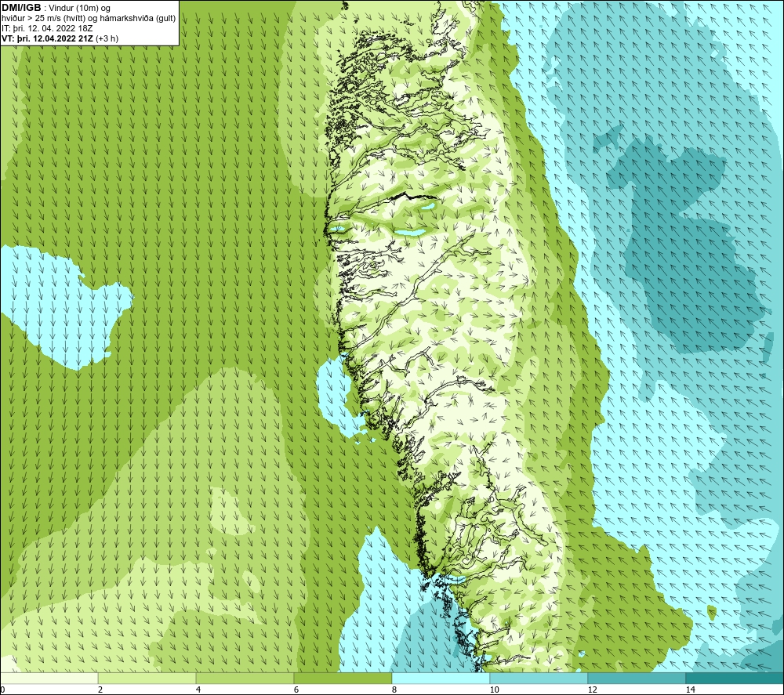Click the 'VT: þri. 12.04.2022 21Z' valid time line
Image resolution: width=784 pixels, height=695 pixels.
coord(60,38)
